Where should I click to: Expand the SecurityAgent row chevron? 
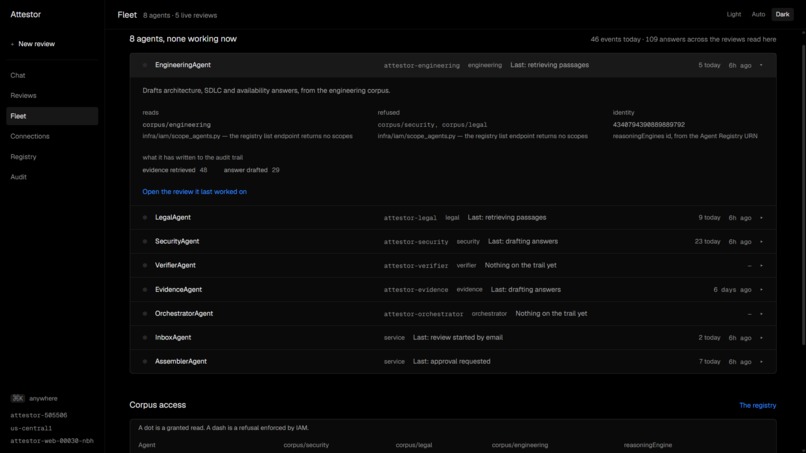point(761,242)
